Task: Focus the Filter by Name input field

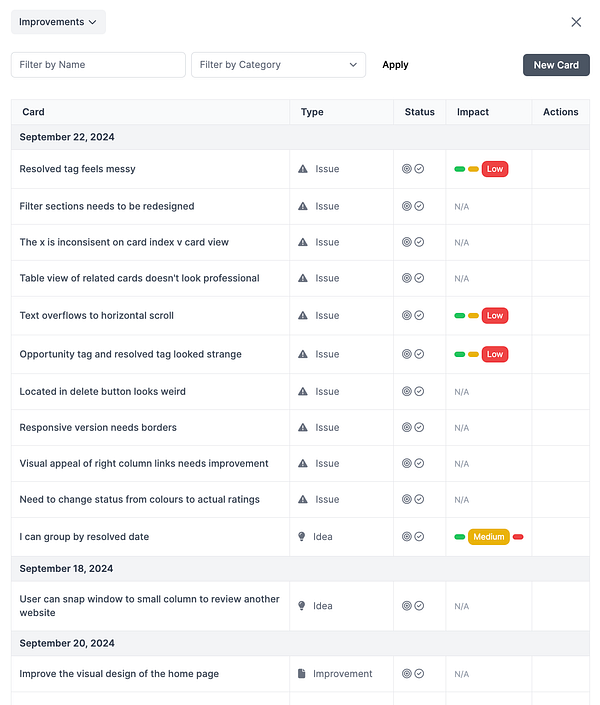Action: point(98,65)
